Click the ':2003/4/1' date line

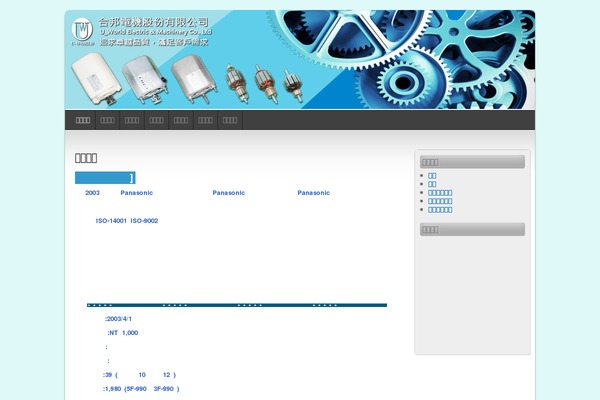118,319
